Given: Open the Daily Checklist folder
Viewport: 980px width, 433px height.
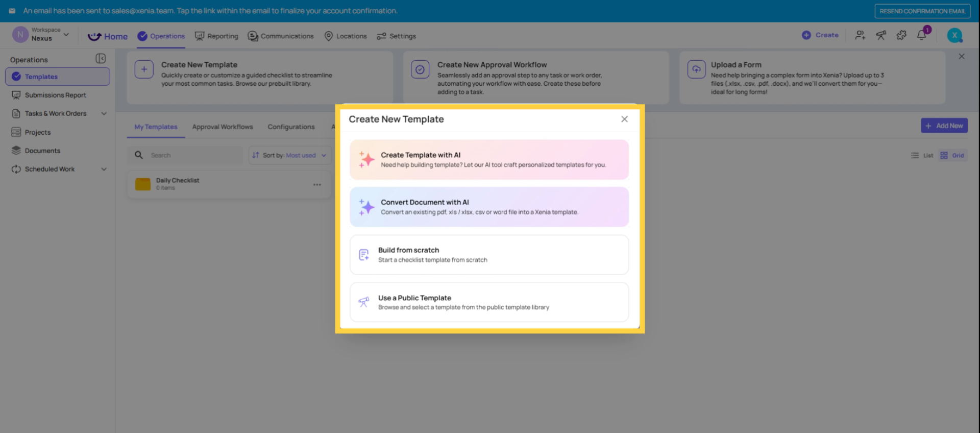Looking at the screenshot, I should [x=229, y=184].
